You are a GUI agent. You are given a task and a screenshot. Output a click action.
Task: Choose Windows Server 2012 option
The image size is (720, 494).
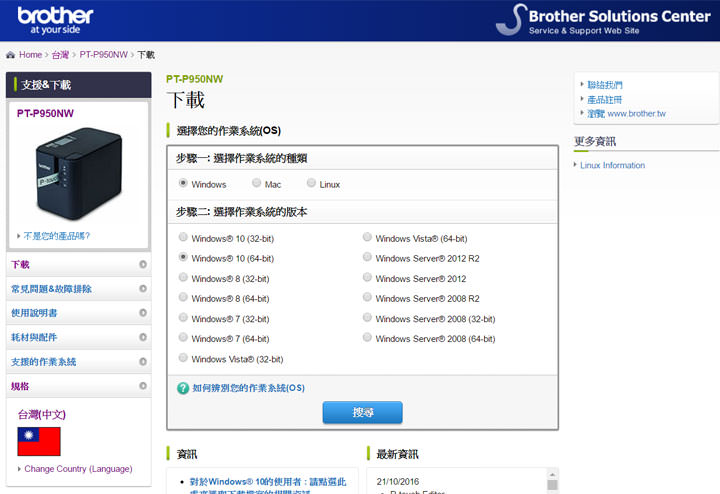click(367, 277)
